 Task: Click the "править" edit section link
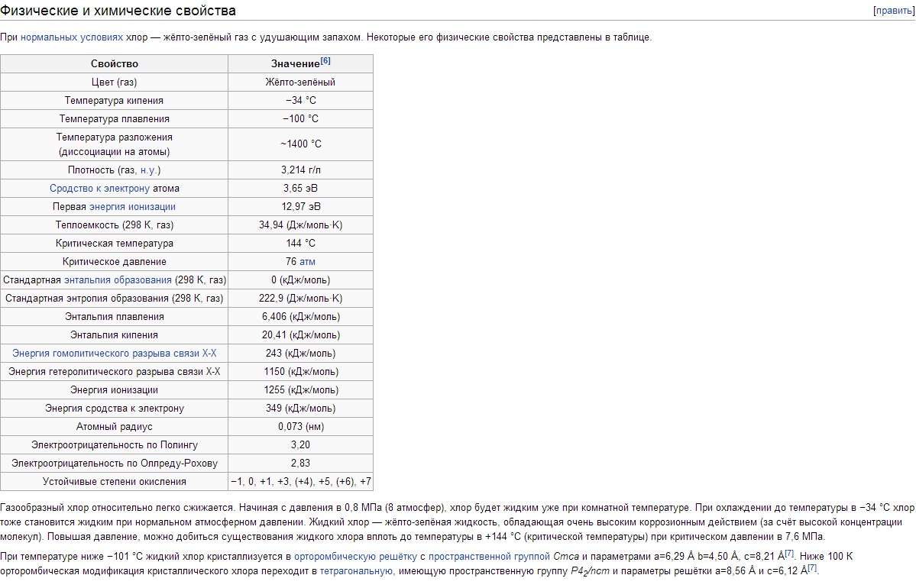[893, 11]
